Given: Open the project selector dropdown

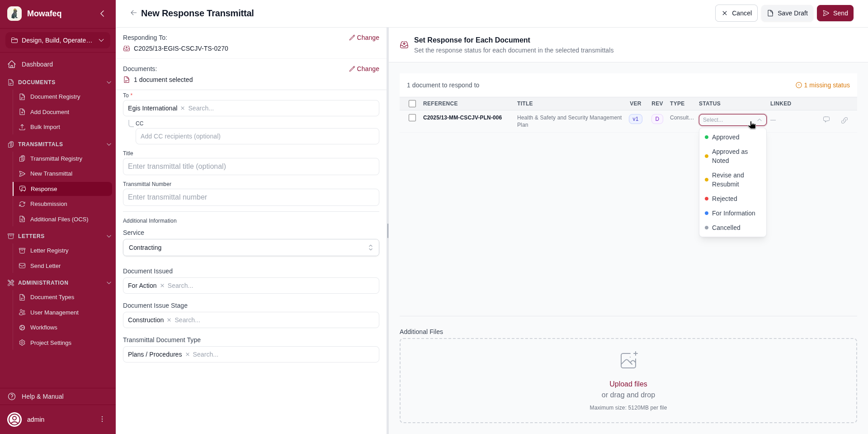Looking at the screenshot, I should pos(58,40).
